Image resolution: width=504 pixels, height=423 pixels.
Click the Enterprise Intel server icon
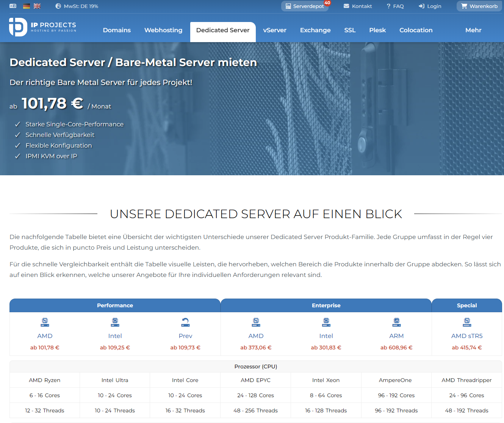(326, 322)
